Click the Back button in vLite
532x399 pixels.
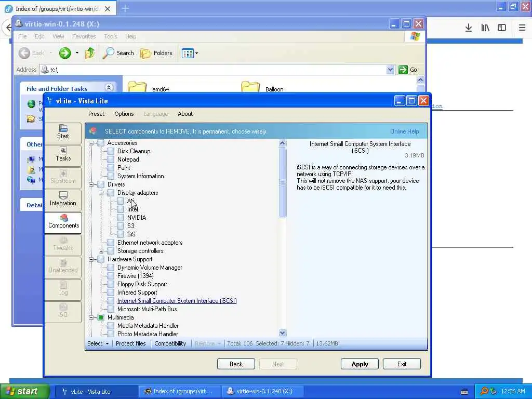coord(236,364)
